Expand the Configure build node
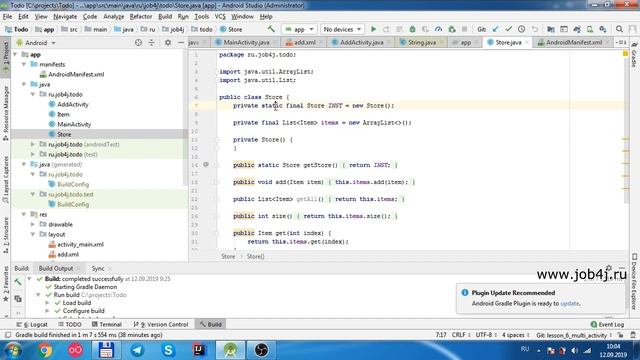 click(x=47, y=311)
